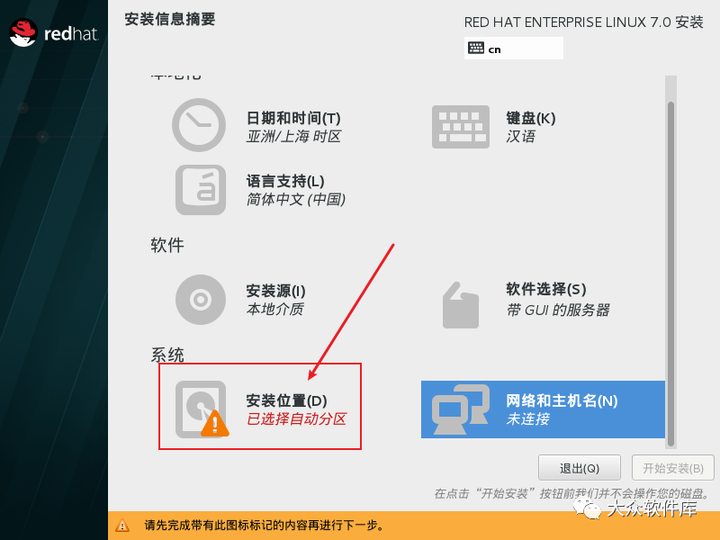Screen dimensions: 720x540
Task: Click the 退出(Q) button
Action: point(579,468)
